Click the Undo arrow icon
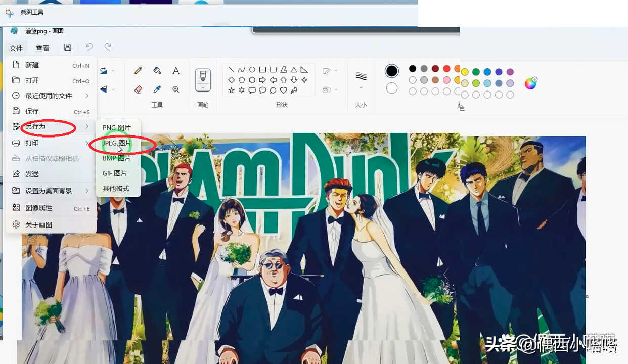Viewport: 628px width, 364px height. [x=89, y=48]
